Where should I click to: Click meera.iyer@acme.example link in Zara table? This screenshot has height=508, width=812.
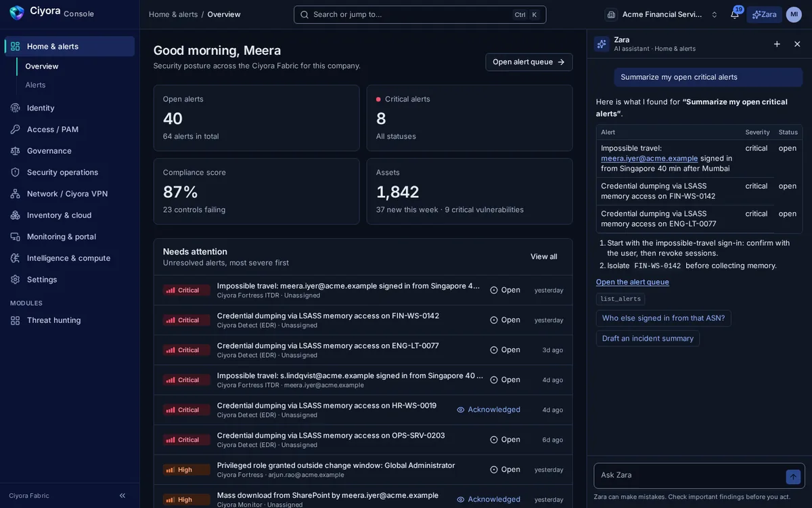[x=650, y=158]
